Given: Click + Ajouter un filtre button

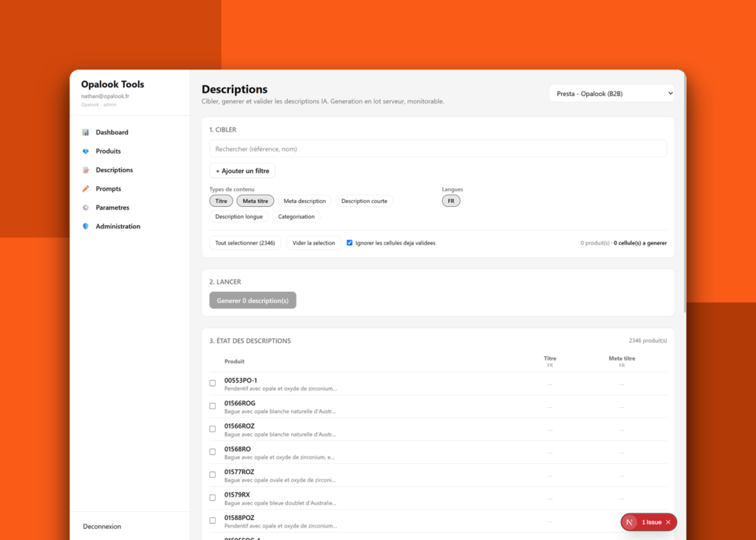Looking at the screenshot, I should (242, 171).
